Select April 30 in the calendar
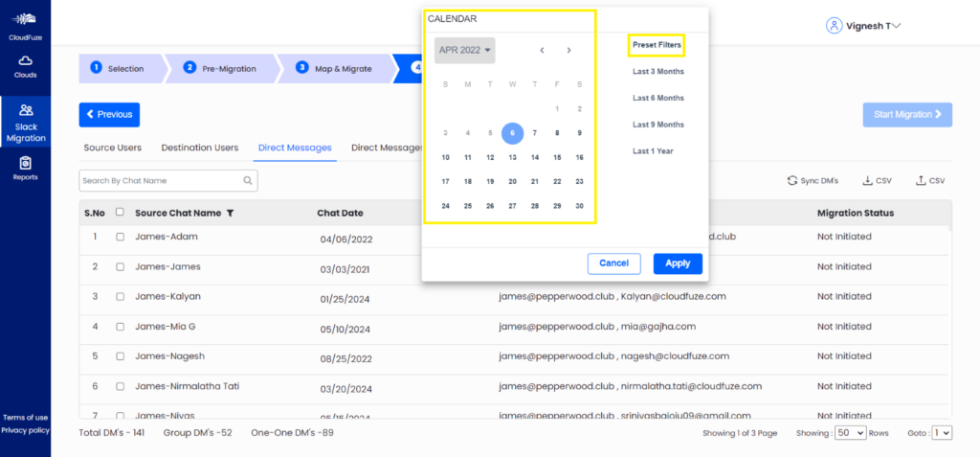Viewport: 980px width, 457px height. coord(579,206)
